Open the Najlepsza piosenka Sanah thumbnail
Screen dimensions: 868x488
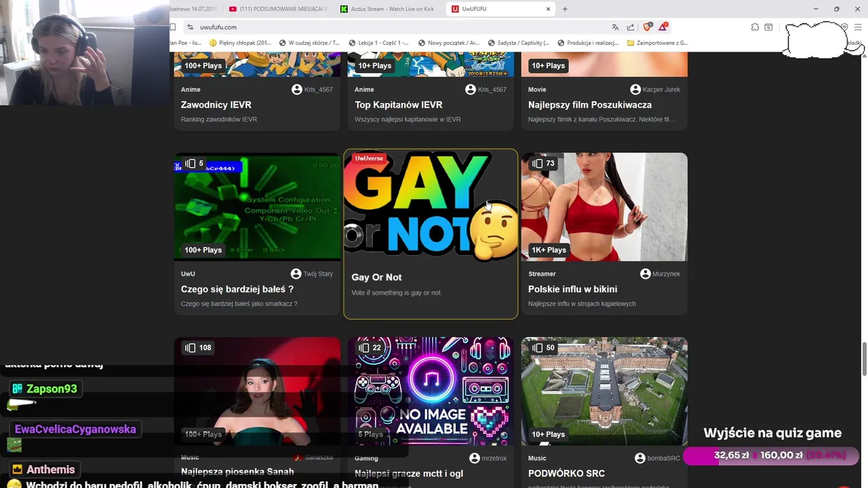(257, 391)
